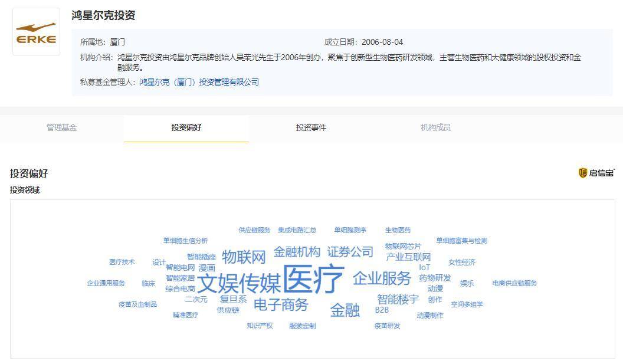
Task: Choose the 单细胞富集与检测 tag
Action: pyautogui.click(x=462, y=241)
